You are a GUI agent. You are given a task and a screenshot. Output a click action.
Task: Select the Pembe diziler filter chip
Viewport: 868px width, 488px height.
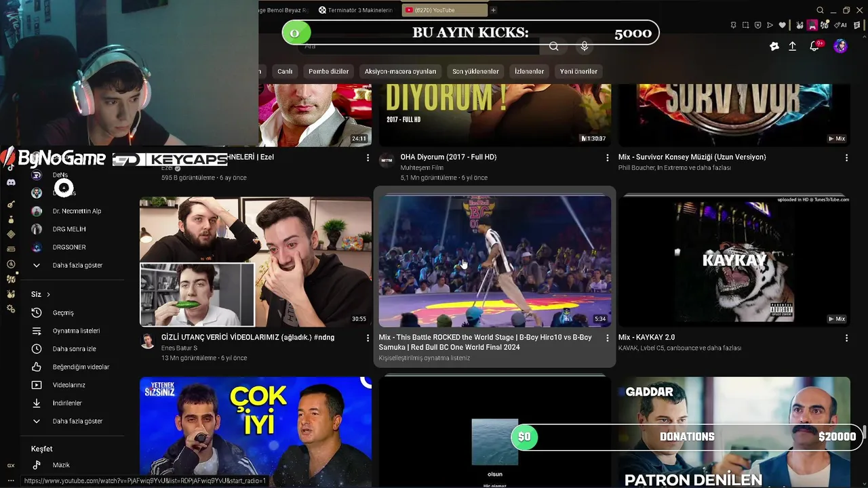[x=328, y=71]
